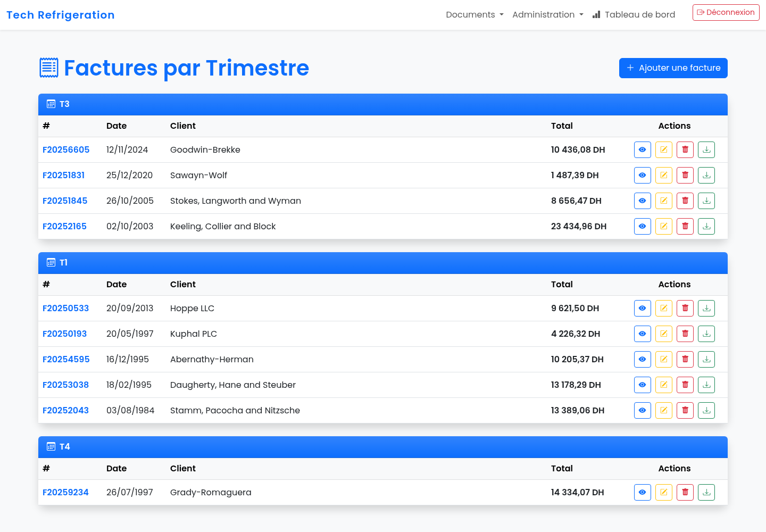This screenshot has width=766, height=532.
Task: Edit invoice F20252165
Action: click(664, 227)
